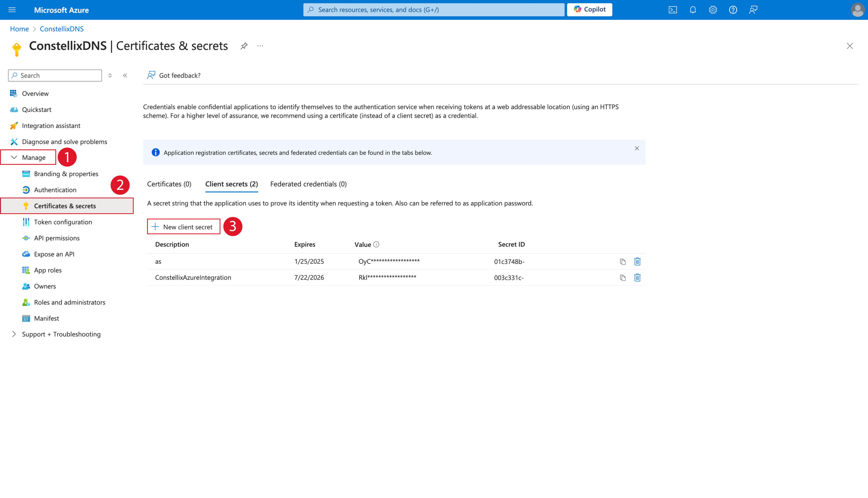The image size is (868, 498).
Task: Open portal settings gear icon
Action: tap(713, 10)
